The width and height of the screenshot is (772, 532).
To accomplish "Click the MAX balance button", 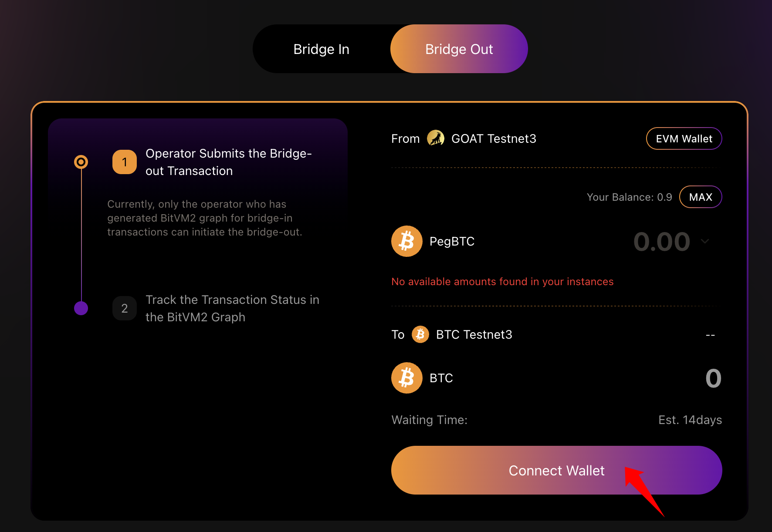I will [701, 197].
